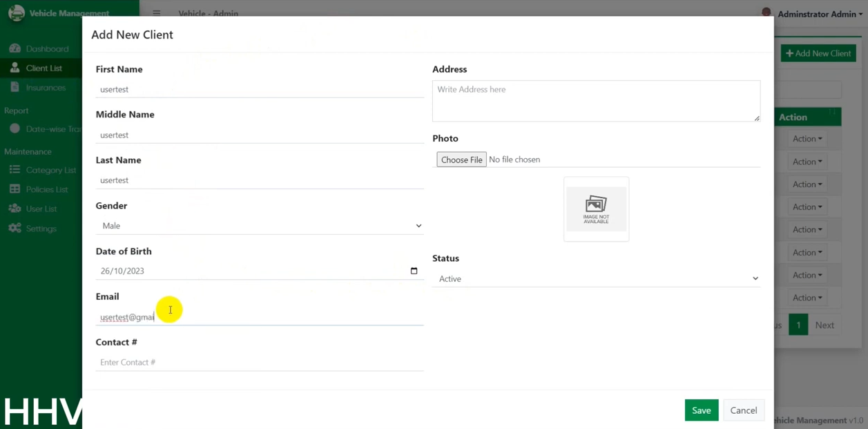Click the Category List icon
868x429 pixels.
tap(15, 170)
